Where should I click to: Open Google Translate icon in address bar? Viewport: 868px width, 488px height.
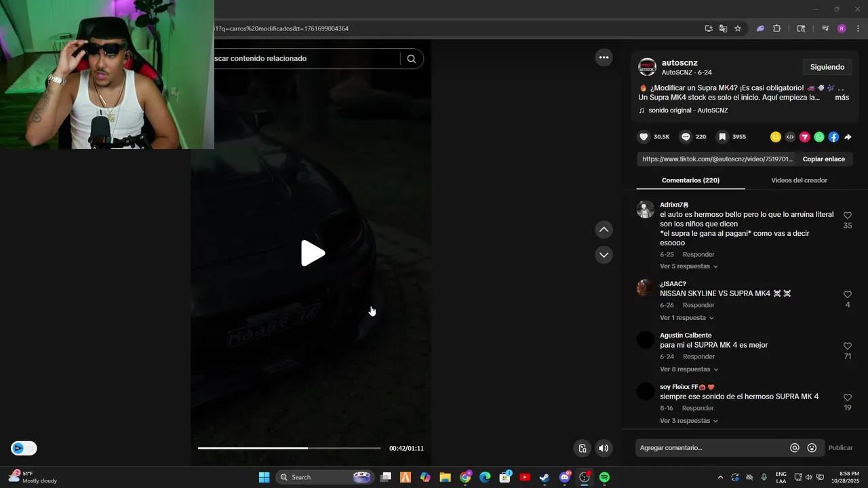pos(723,28)
